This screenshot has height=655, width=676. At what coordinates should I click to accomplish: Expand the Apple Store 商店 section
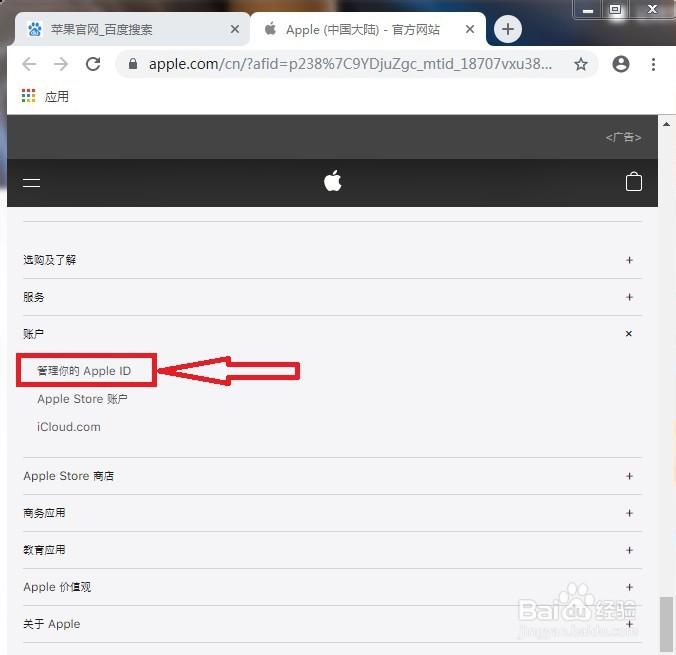(332, 476)
